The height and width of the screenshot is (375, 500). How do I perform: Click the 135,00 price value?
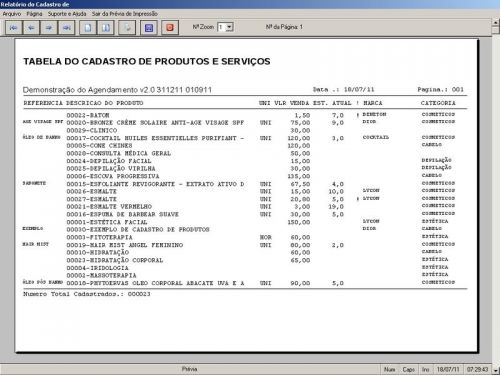(x=299, y=176)
